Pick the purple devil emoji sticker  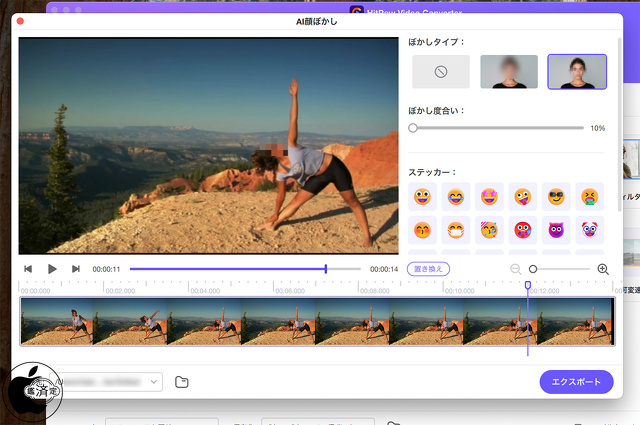[x=556, y=230]
